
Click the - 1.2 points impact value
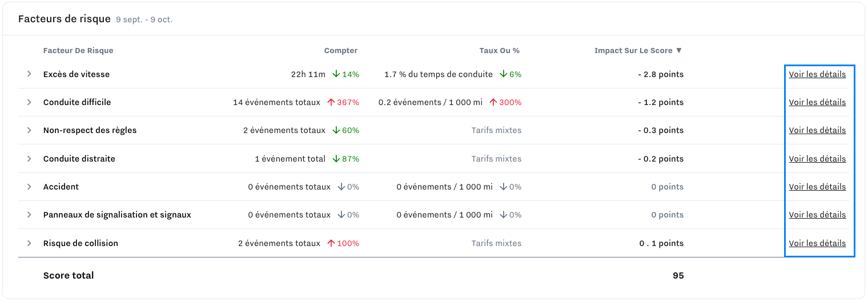point(661,102)
